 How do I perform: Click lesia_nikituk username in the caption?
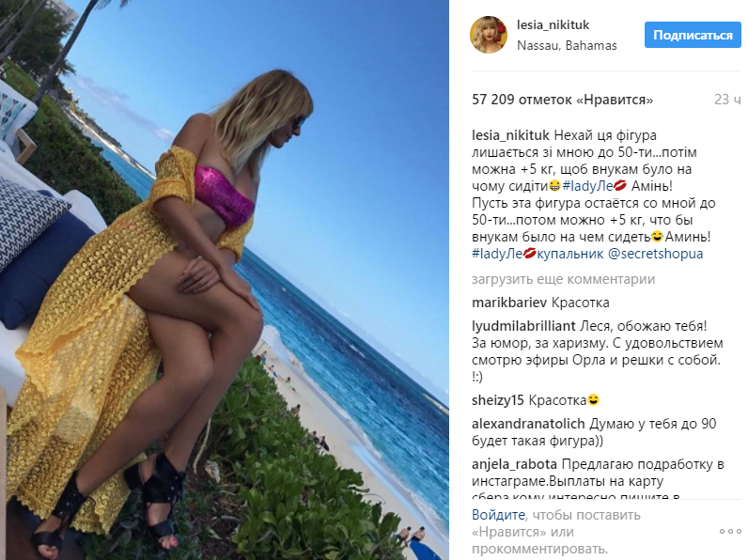[x=510, y=135]
